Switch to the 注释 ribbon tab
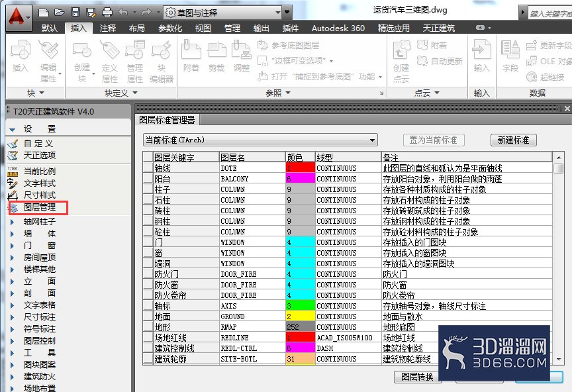This screenshot has width=572, height=392. click(108, 28)
